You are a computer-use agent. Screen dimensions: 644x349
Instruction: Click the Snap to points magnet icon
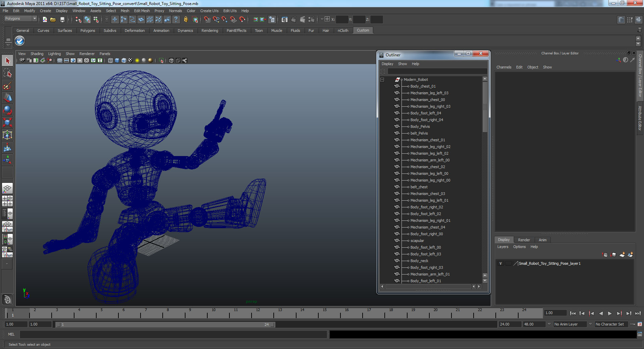[224, 20]
